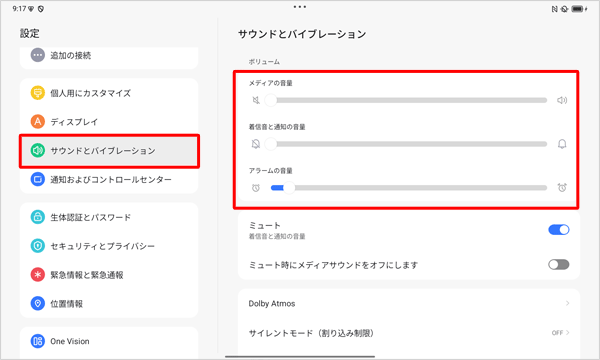The width and height of the screenshot is (600, 360).
Task: Click the small alarm clock icon
Action: (256, 188)
